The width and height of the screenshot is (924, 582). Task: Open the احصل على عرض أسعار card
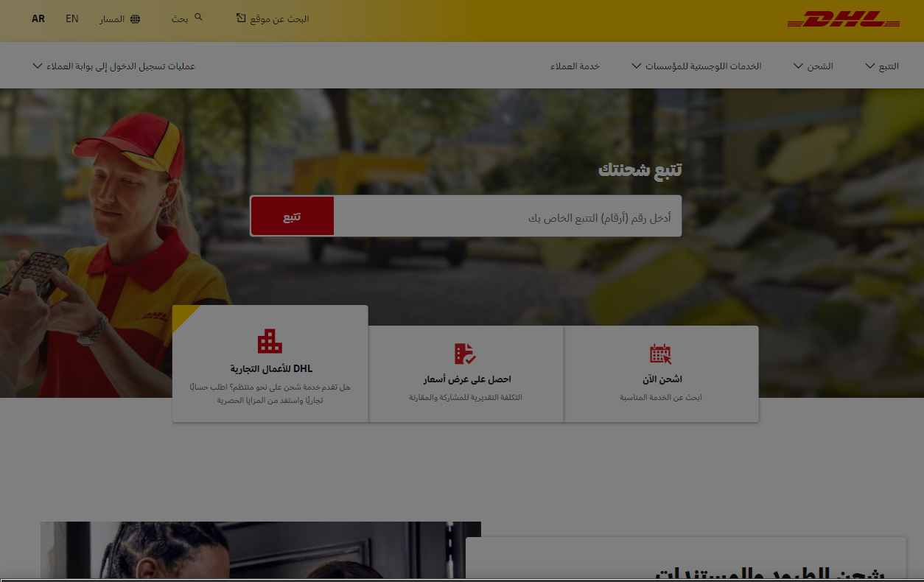pyautogui.click(x=466, y=374)
